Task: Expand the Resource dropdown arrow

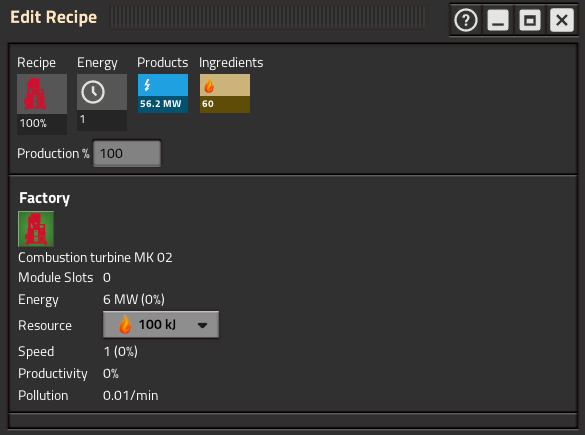Action: [203, 325]
